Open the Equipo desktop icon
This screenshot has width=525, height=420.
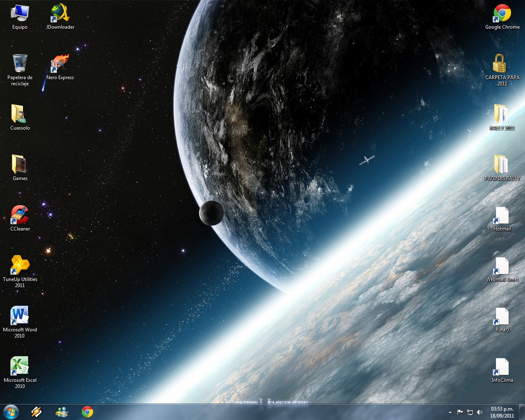tap(20, 14)
